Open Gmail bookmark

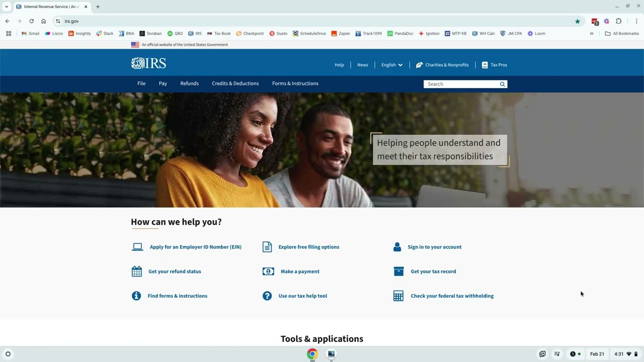tap(30, 34)
